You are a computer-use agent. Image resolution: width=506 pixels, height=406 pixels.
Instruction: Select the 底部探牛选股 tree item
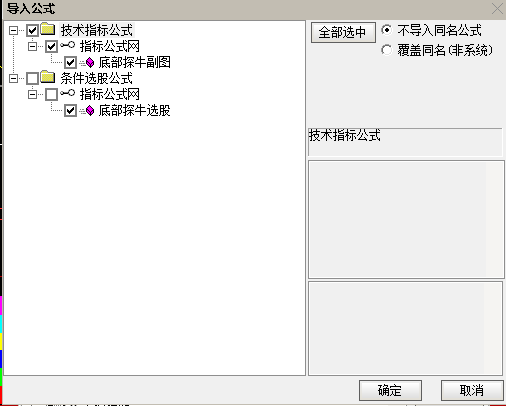pyautogui.click(x=134, y=110)
